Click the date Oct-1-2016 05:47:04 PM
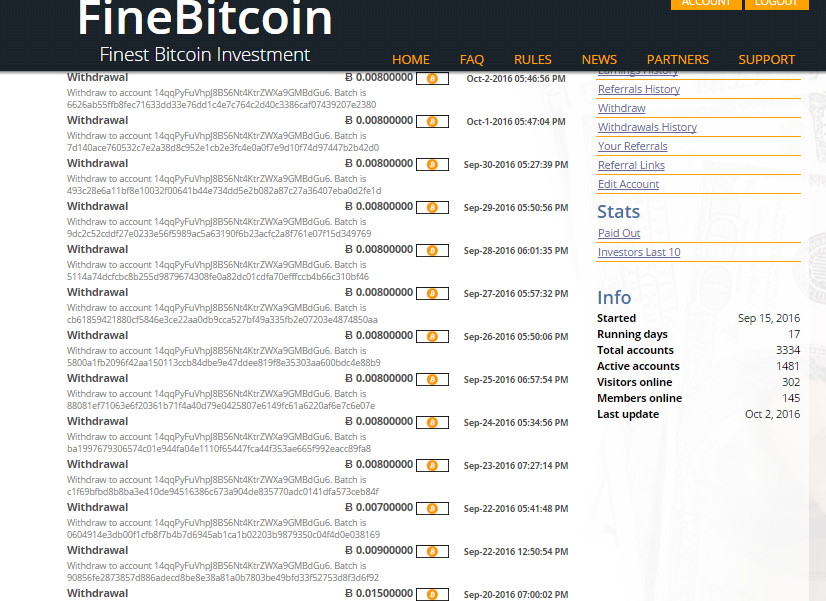This screenshot has height=601, width=826. 516,122
